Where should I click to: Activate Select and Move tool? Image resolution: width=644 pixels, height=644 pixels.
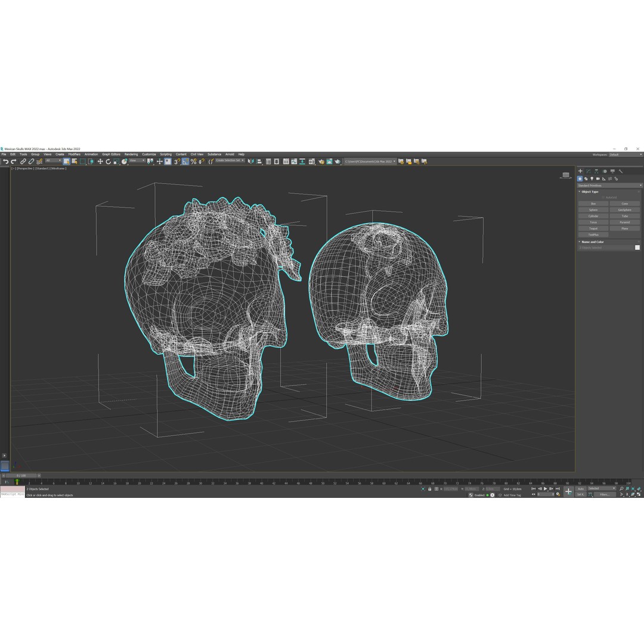(100, 162)
